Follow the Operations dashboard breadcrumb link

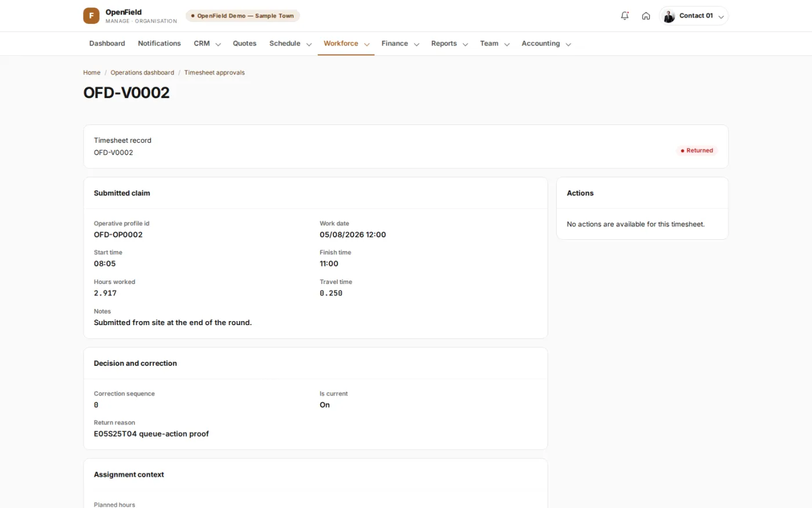click(x=142, y=73)
